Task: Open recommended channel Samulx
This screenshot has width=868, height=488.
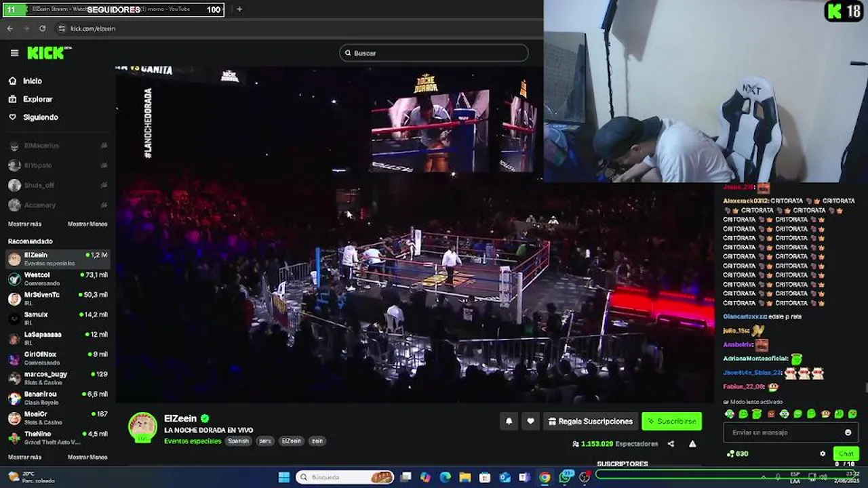Action: pyautogui.click(x=58, y=318)
